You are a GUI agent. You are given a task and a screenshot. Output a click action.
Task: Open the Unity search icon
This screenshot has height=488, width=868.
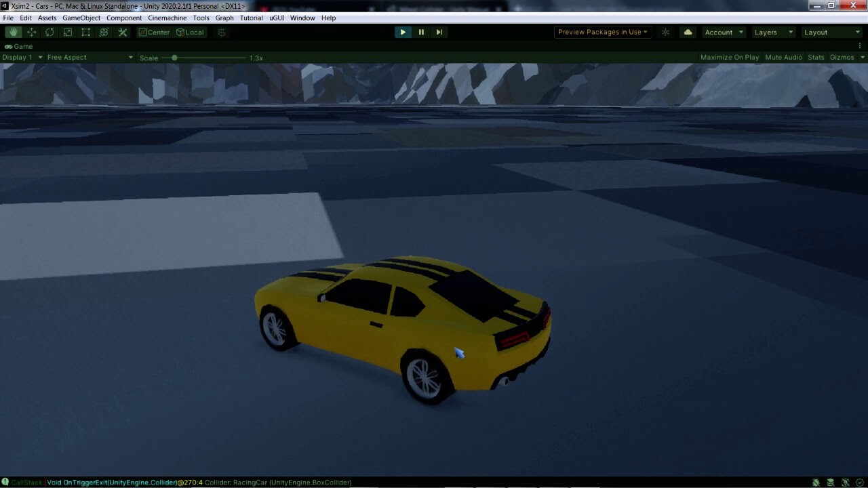pos(665,32)
